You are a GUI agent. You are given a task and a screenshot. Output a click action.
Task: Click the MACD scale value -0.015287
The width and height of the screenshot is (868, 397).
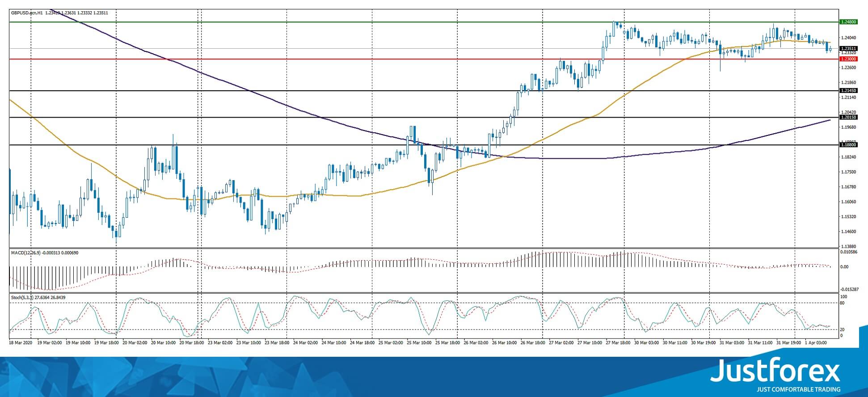point(849,289)
